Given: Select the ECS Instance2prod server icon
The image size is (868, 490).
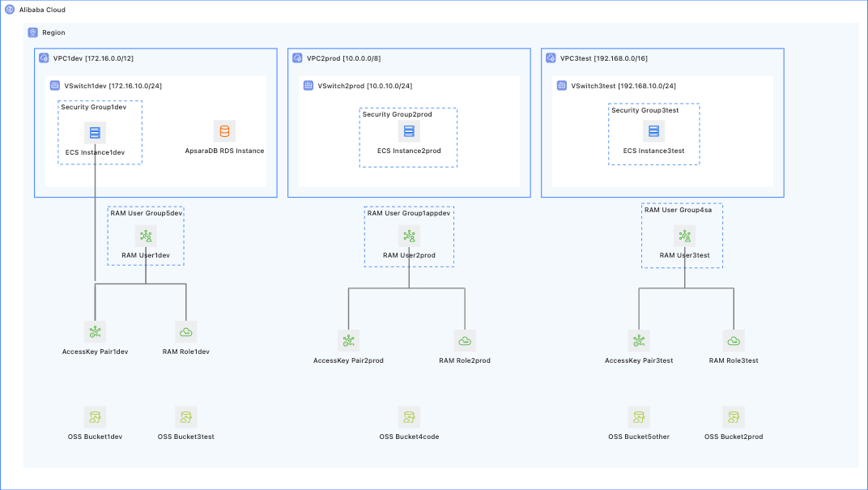Looking at the screenshot, I should tap(409, 131).
